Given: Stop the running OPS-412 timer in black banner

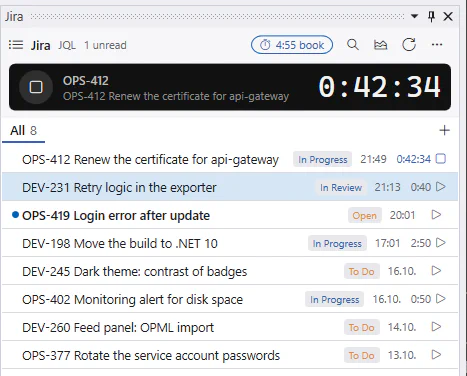Looking at the screenshot, I should (36, 87).
